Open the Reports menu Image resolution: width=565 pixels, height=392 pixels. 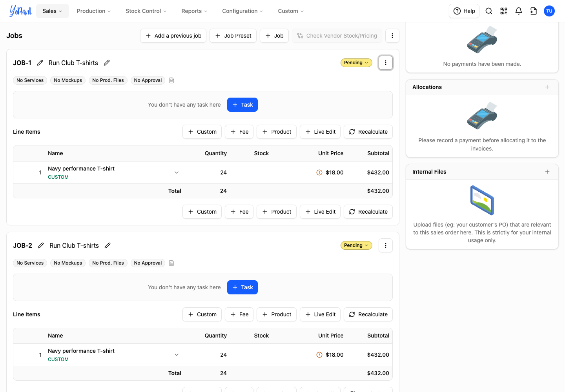click(x=194, y=11)
